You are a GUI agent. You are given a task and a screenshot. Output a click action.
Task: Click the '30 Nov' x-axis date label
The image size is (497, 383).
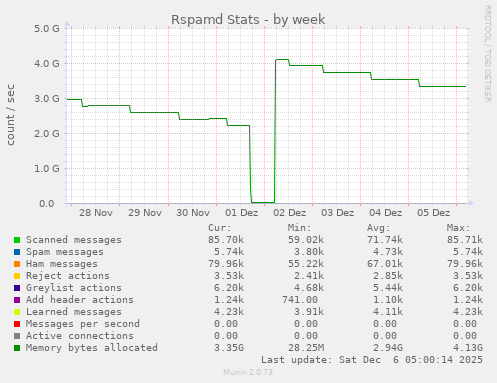pyautogui.click(x=193, y=213)
